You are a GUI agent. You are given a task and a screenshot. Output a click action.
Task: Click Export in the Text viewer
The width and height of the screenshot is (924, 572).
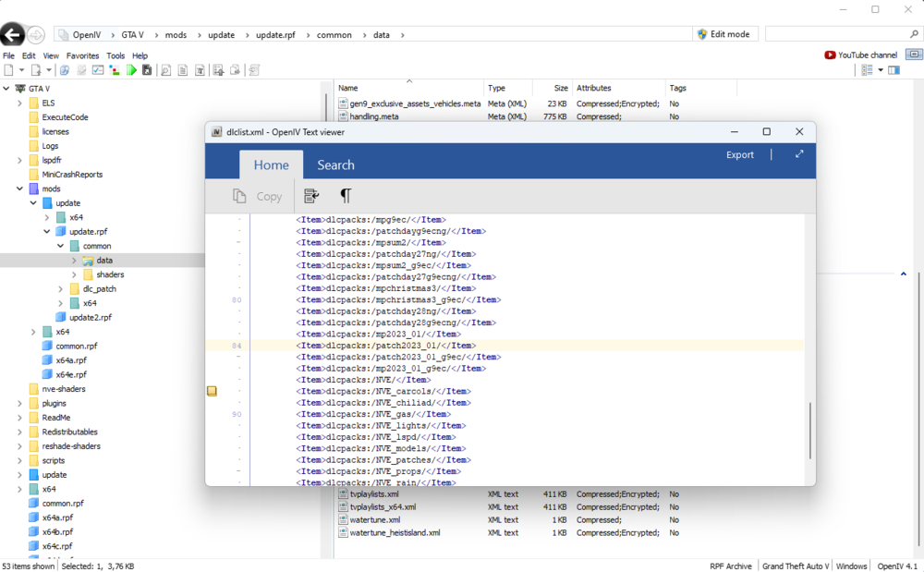739,155
